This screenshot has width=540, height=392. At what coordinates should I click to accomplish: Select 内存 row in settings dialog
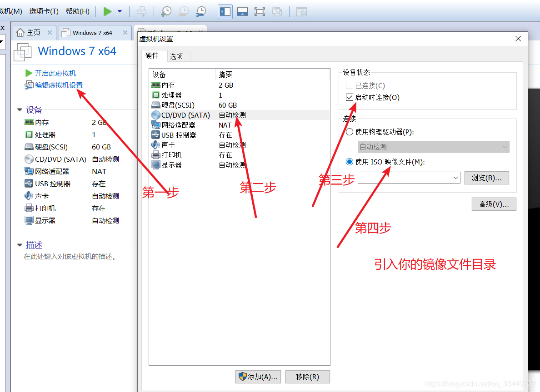pyautogui.click(x=240, y=85)
